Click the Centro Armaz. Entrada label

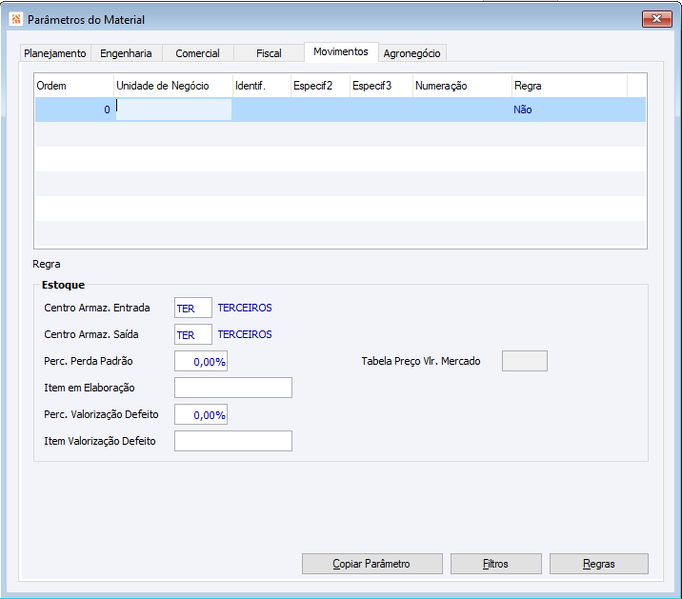[x=97, y=308]
